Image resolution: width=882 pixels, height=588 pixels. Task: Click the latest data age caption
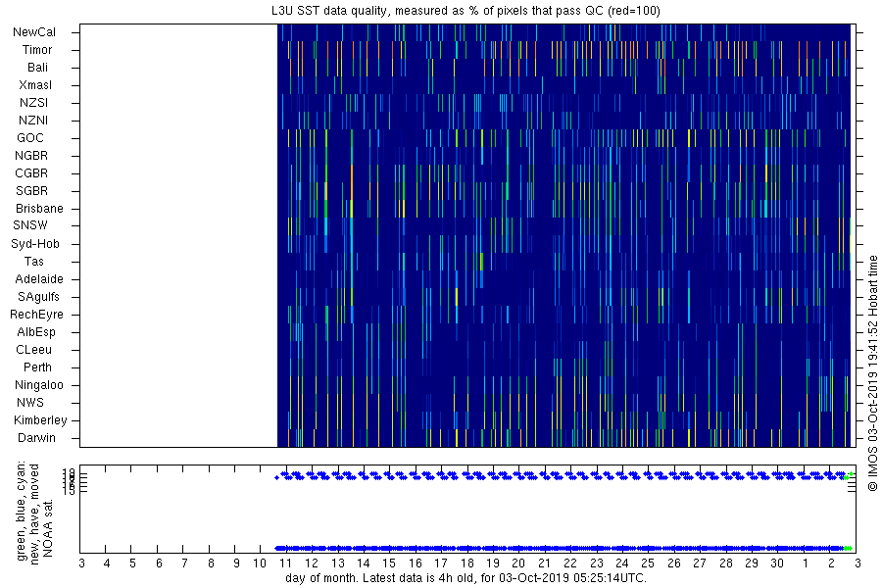pyautogui.click(x=465, y=578)
